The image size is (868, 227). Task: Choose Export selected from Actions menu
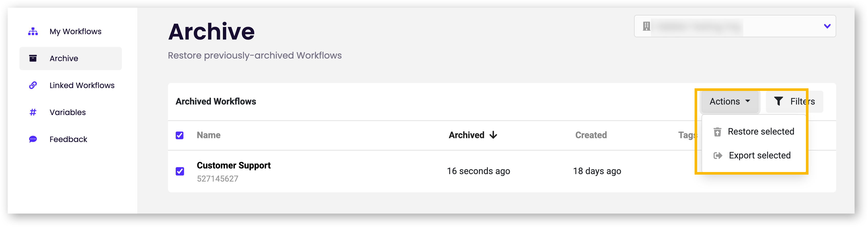click(x=759, y=156)
